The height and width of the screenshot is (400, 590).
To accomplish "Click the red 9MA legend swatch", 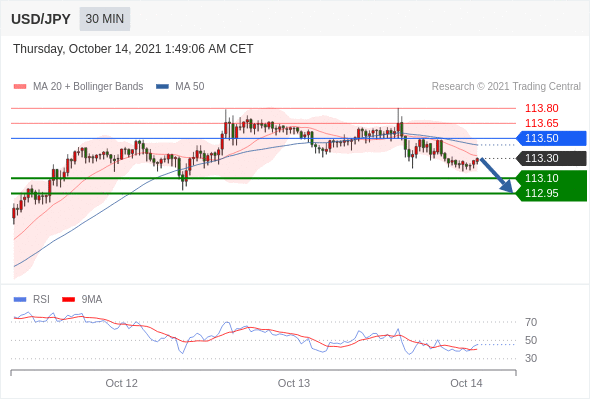I will pyautogui.click(x=68, y=300).
